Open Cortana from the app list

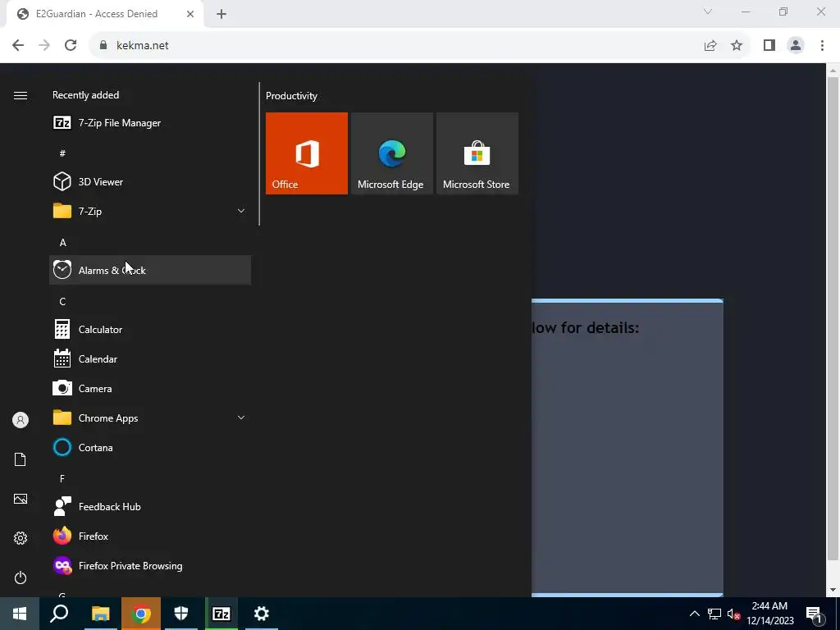coord(150,447)
